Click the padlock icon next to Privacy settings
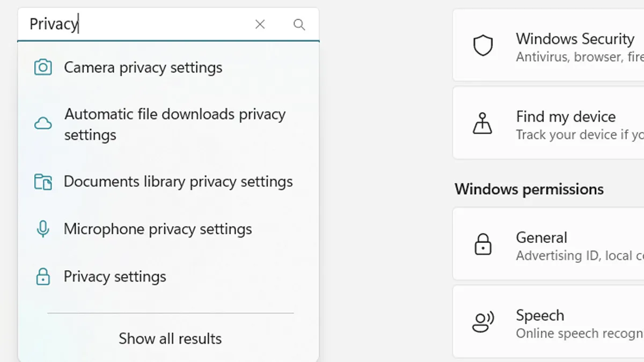644x362 pixels. (43, 277)
